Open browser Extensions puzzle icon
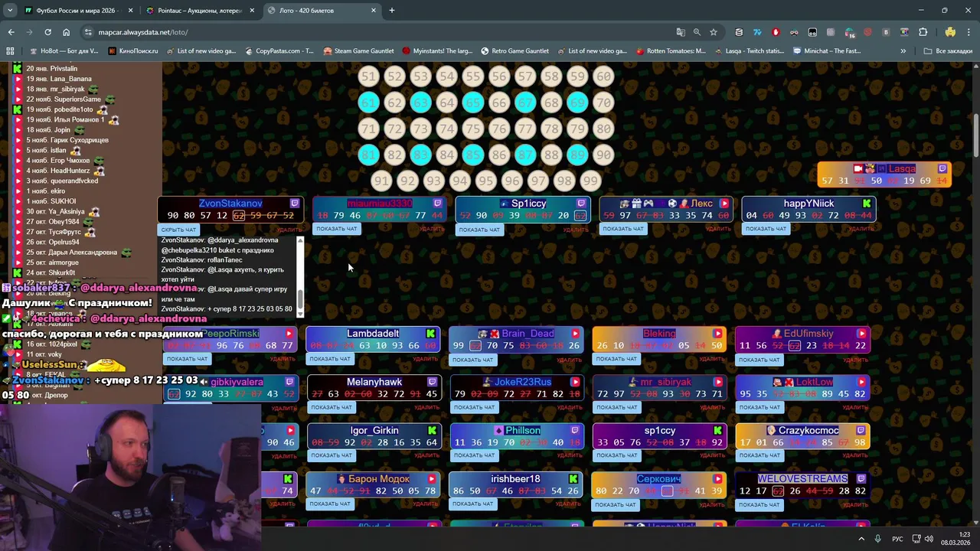Screen dimensions: 980x551 click(x=923, y=32)
